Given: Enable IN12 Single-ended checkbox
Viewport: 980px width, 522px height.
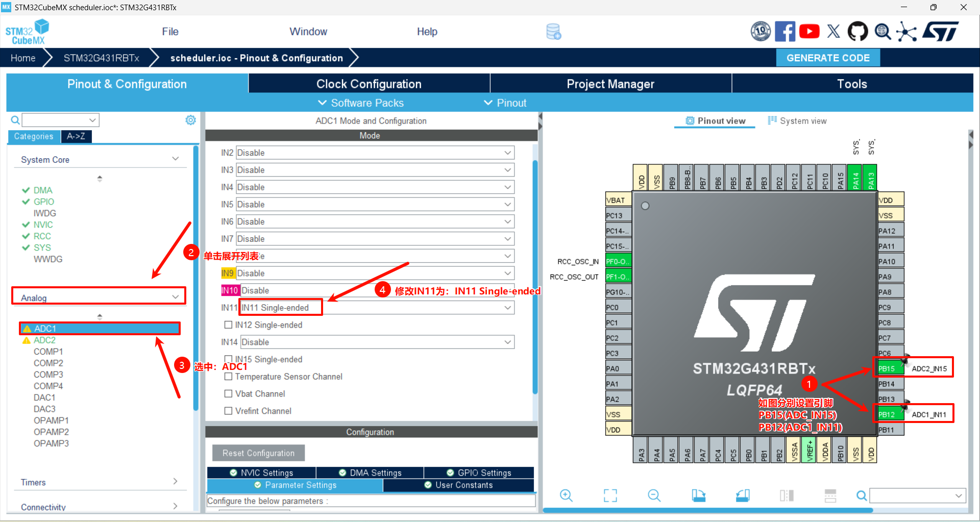Looking at the screenshot, I should [x=229, y=325].
